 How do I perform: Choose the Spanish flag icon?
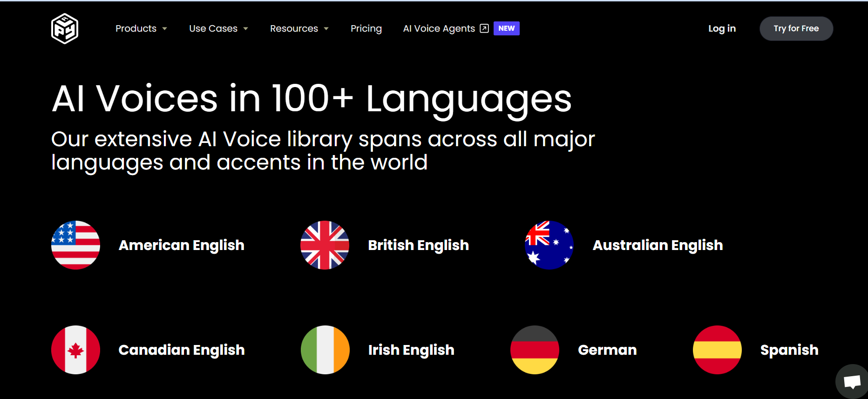click(717, 350)
